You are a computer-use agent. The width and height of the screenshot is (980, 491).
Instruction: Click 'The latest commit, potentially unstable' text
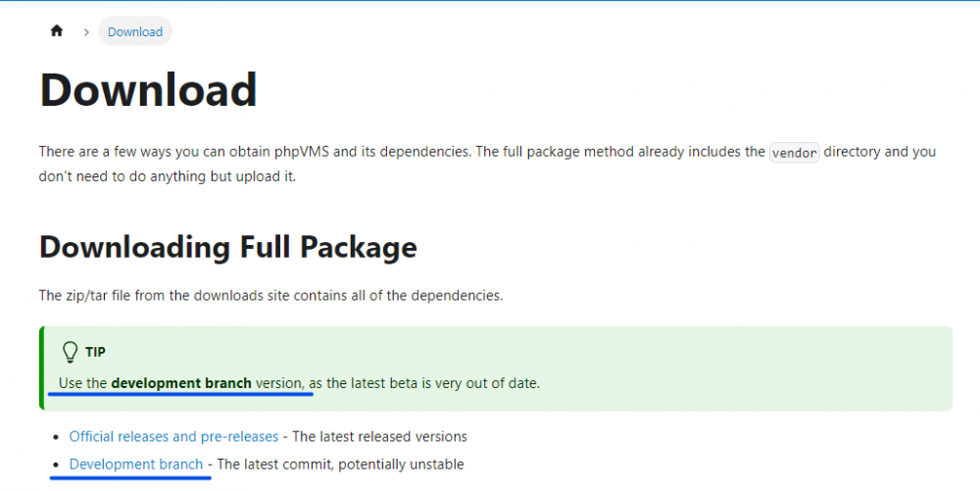point(340,464)
